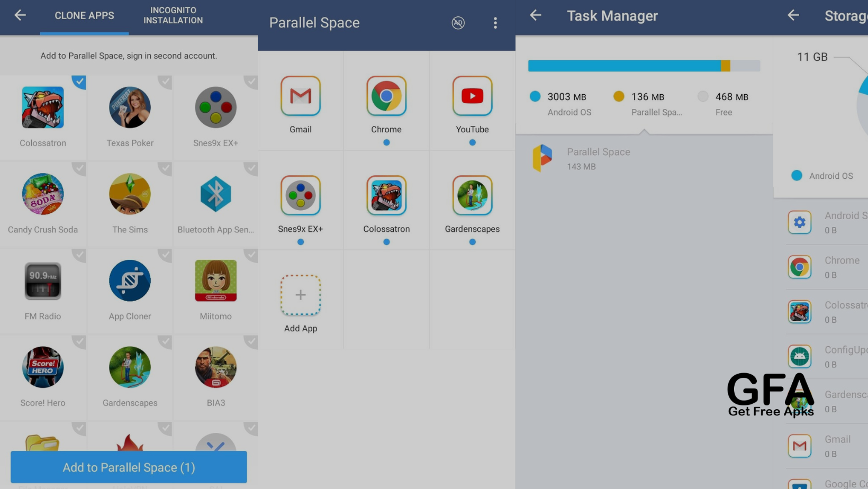Choose Gardenscapes icon in Clone Apps list
The image size is (868, 489).
coord(130,367)
